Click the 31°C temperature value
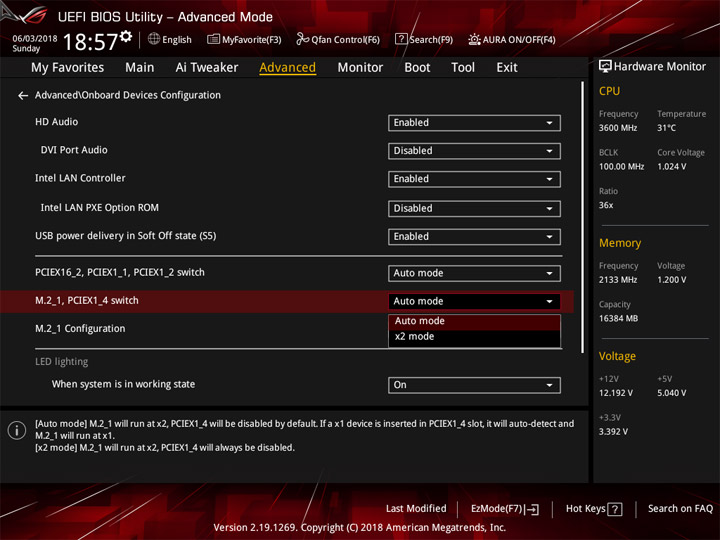 tap(666, 128)
